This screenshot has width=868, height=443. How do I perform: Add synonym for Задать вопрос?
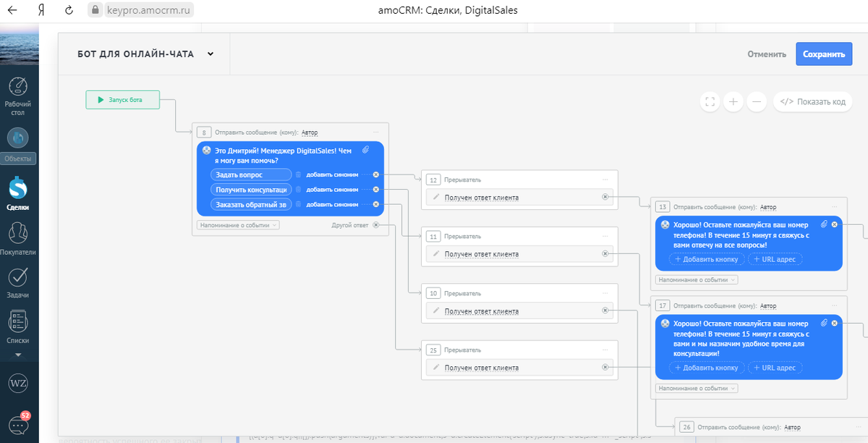coord(332,174)
